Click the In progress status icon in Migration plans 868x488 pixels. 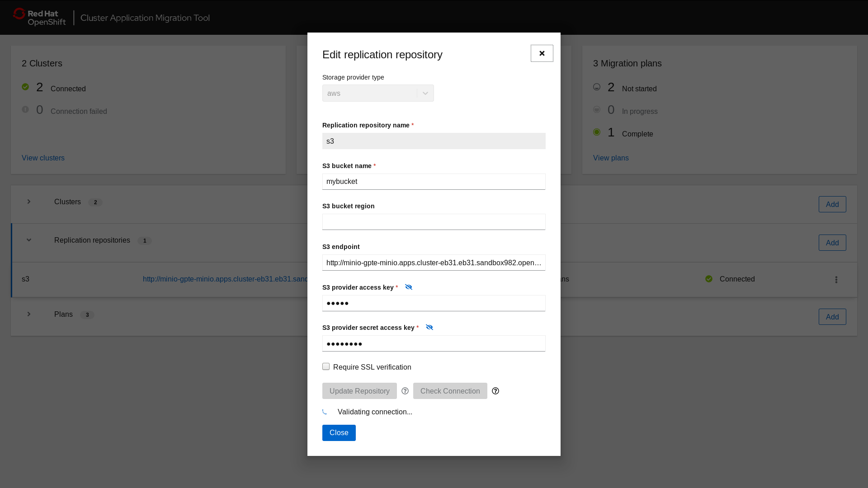[x=597, y=109]
